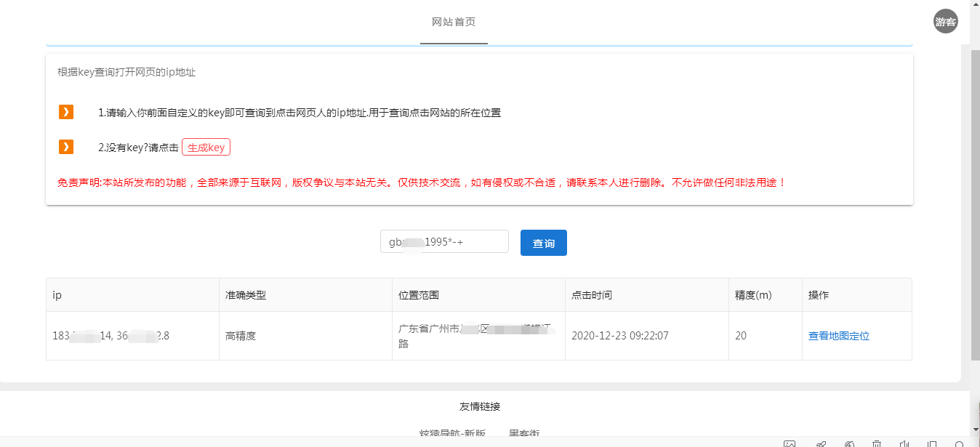Click the 高精度 cell

click(305, 336)
